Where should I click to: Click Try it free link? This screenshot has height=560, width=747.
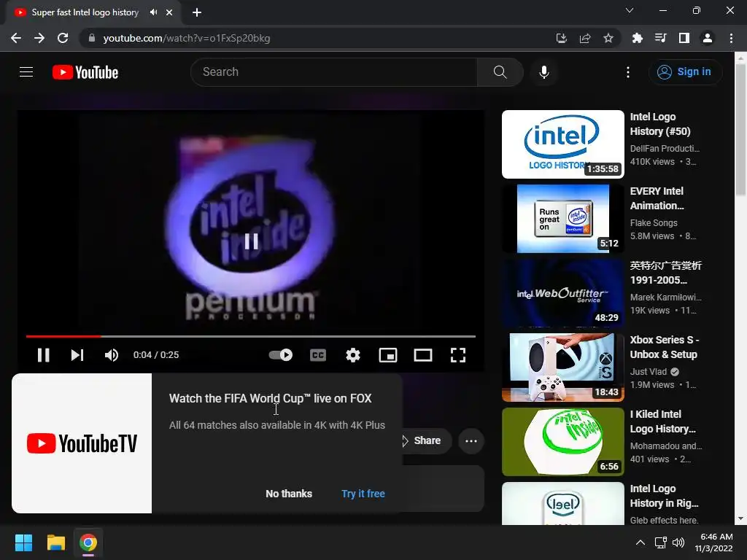[x=363, y=494]
